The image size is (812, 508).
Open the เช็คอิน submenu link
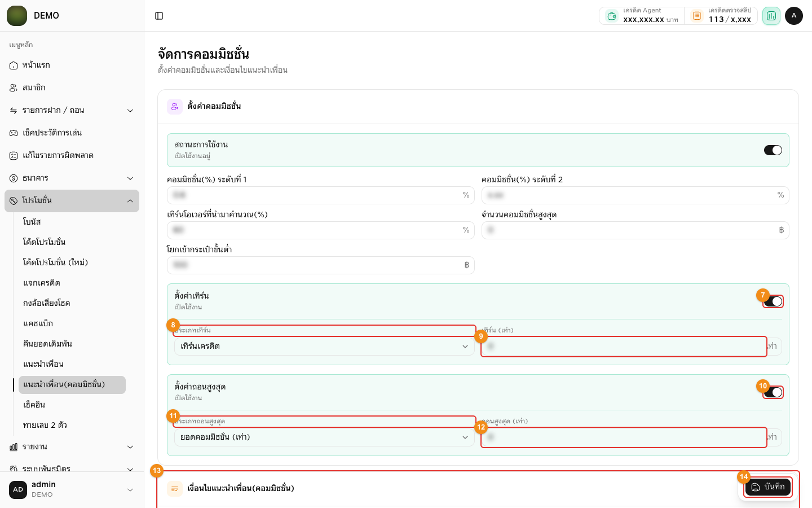click(x=72, y=405)
